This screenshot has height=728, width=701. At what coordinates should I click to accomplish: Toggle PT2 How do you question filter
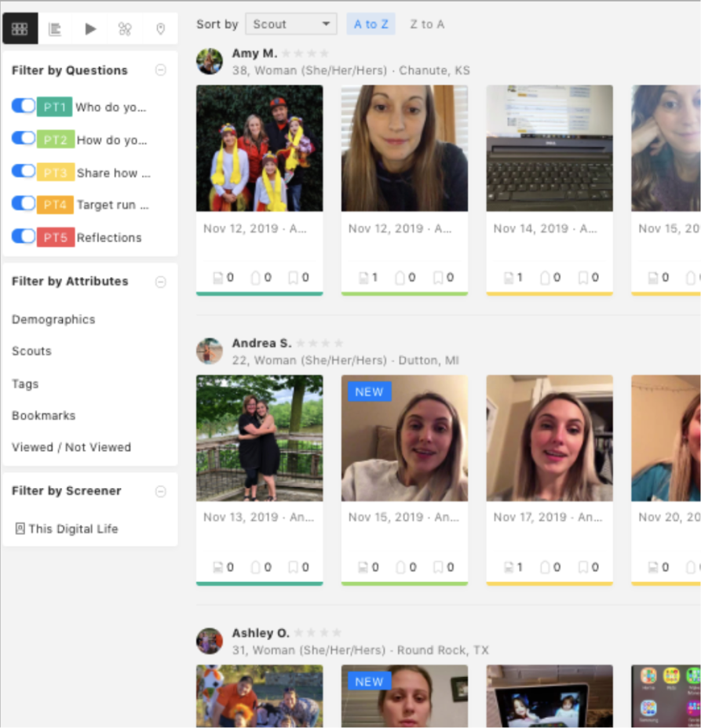coord(24,138)
